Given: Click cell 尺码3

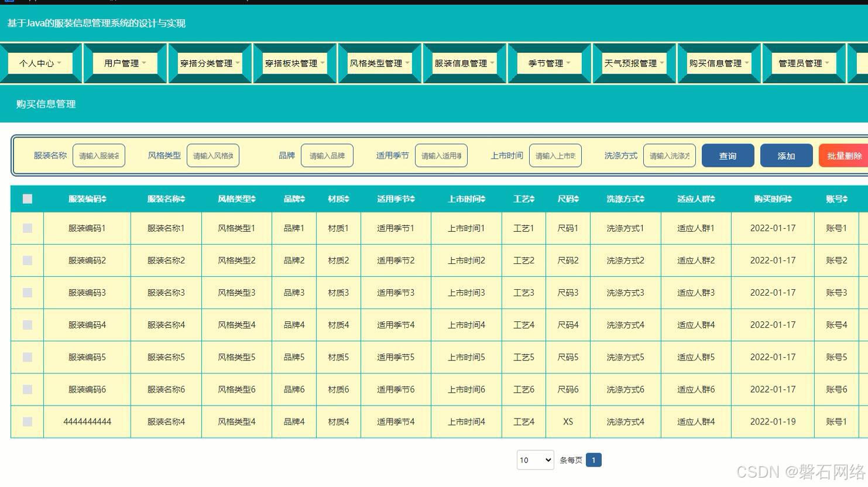Looking at the screenshot, I should (568, 293).
